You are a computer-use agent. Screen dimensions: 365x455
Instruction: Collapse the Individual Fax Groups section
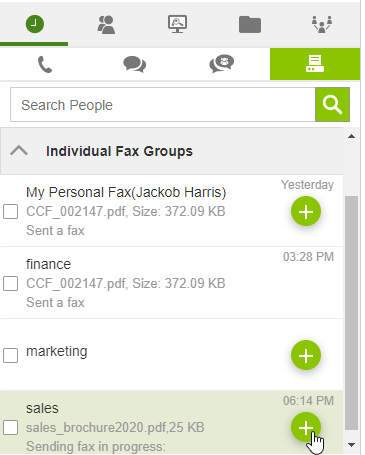coord(19,151)
